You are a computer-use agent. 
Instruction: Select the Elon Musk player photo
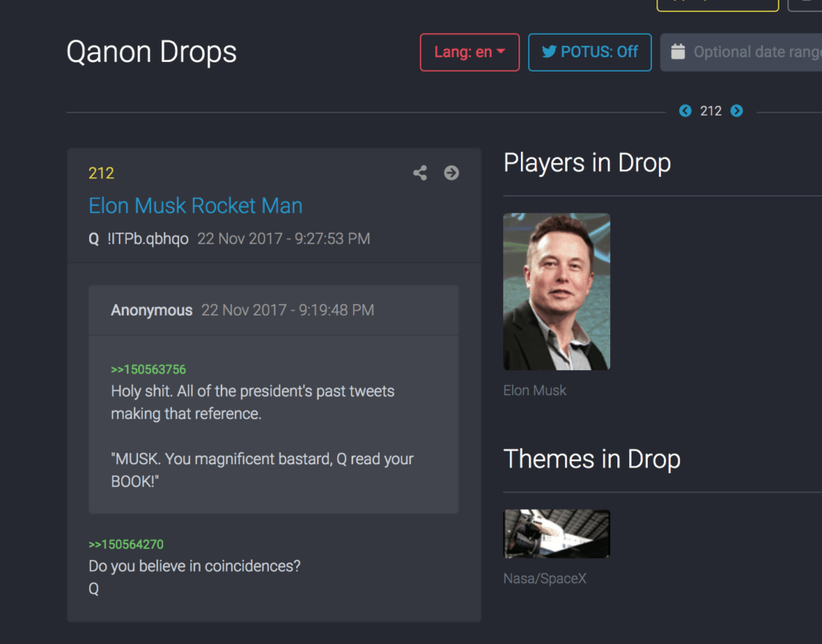tap(557, 291)
